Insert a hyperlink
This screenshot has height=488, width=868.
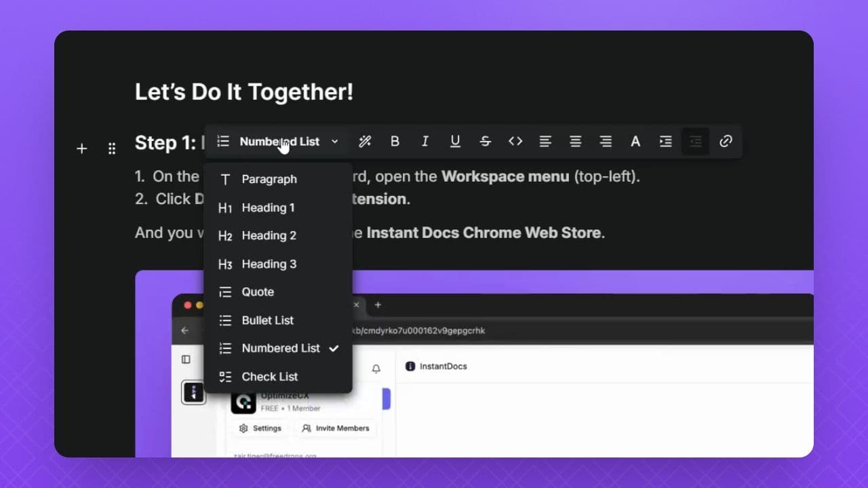coord(726,141)
